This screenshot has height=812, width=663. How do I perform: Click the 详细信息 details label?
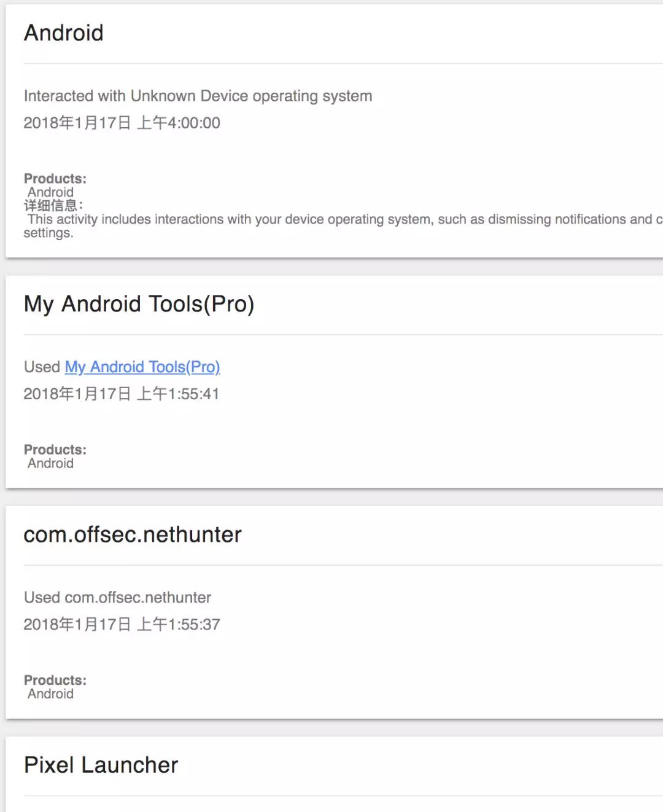[x=53, y=206]
